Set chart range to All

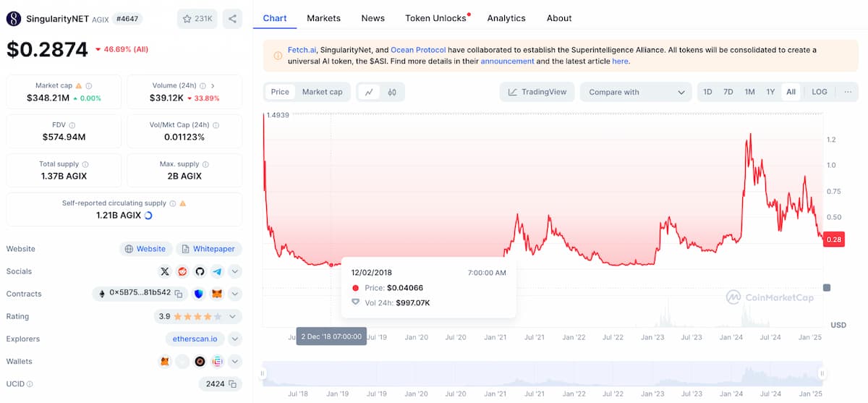pyautogui.click(x=791, y=92)
